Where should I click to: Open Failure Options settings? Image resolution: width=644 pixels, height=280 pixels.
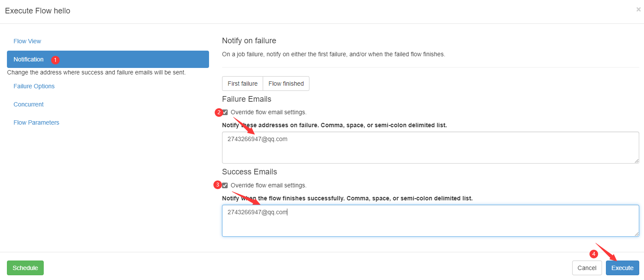pos(34,86)
